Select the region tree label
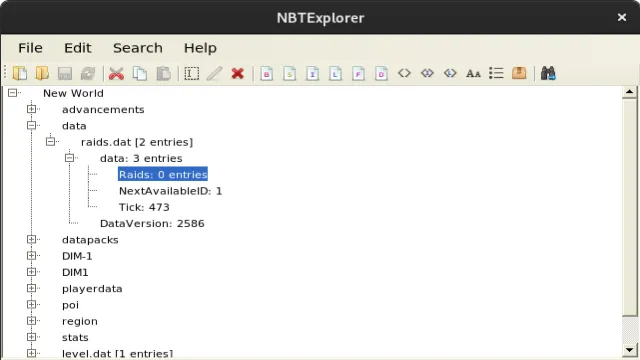The width and height of the screenshot is (640, 360). tap(80, 321)
